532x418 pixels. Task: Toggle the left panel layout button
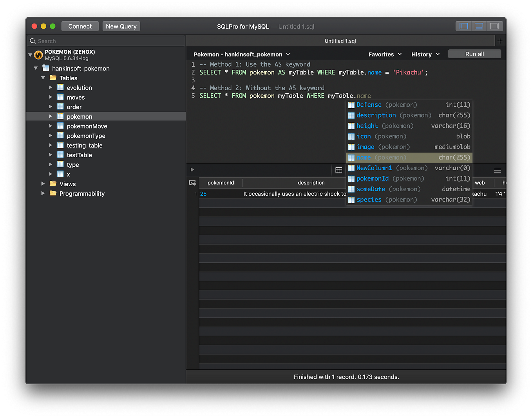[463, 26]
